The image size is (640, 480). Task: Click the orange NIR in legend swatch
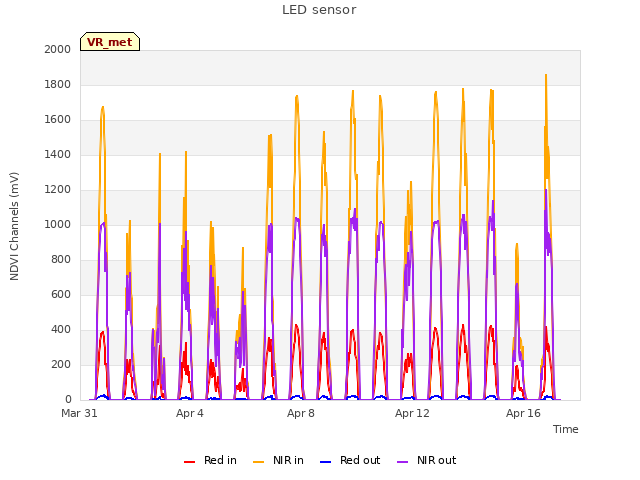tap(258, 462)
